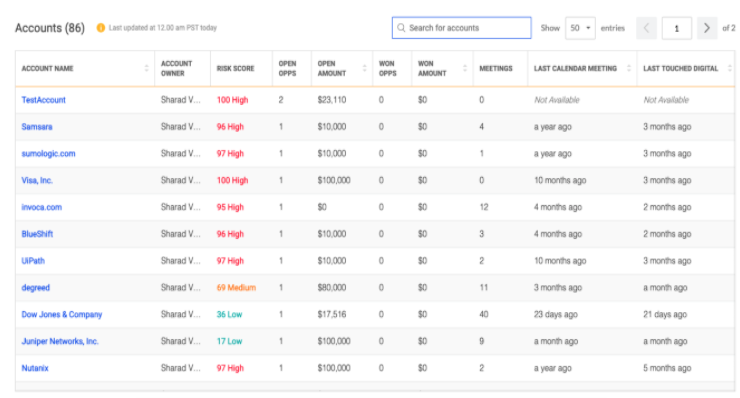Click the owner name in Nutanix row
The height and width of the screenshot is (398, 740).
[x=180, y=368]
